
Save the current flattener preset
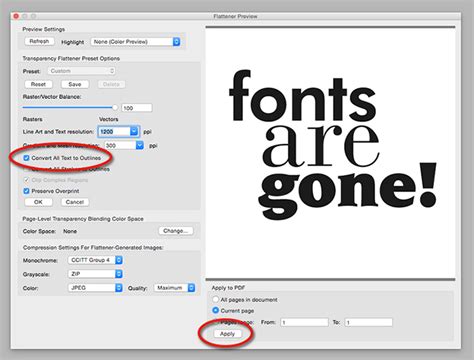(75, 84)
